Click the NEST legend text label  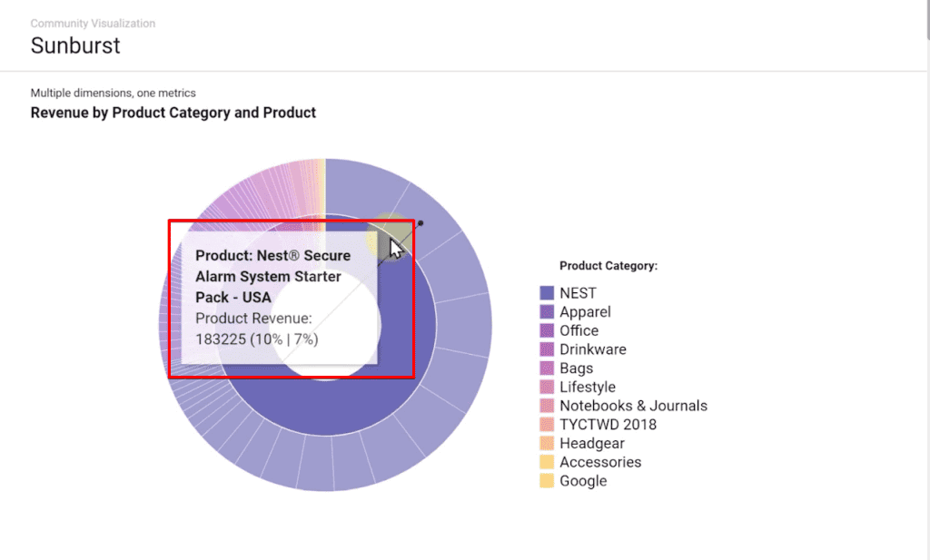578,293
